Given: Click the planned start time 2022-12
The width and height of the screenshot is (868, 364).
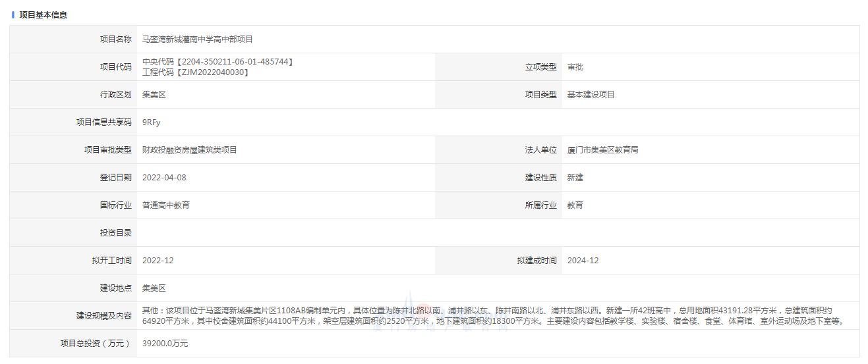Looking at the screenshot, I should pos(158,261).
